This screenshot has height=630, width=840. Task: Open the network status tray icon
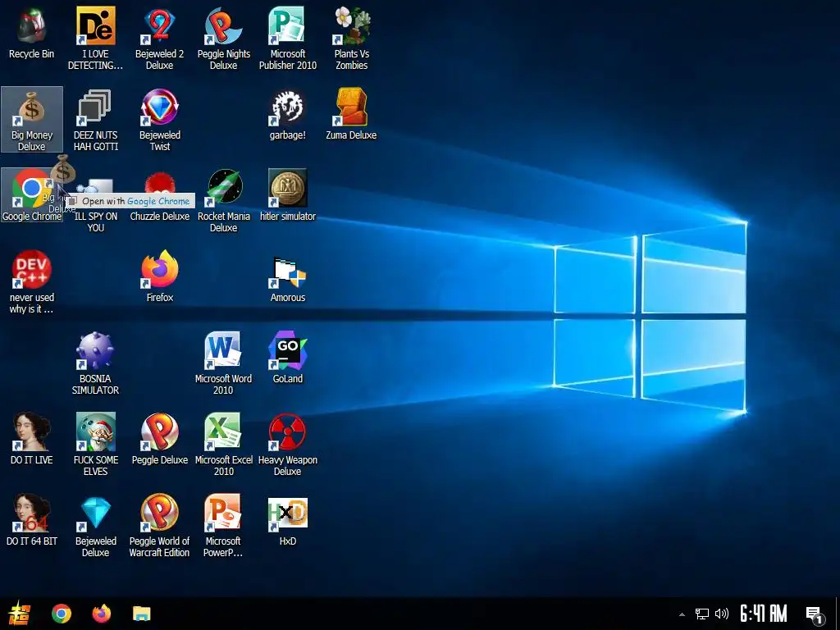pos(702,614)
